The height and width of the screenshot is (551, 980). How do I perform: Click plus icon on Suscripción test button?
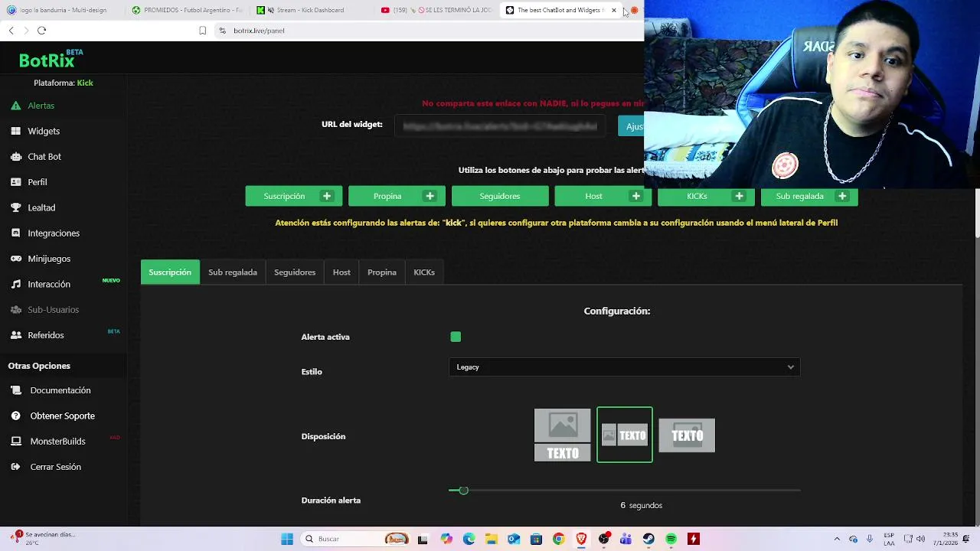(x=327, y=196)
